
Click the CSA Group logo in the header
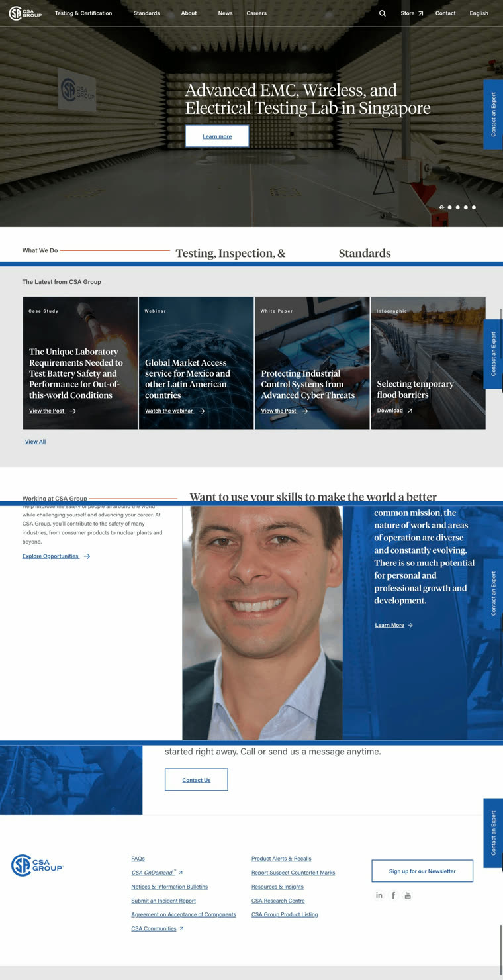pos(25,13)
